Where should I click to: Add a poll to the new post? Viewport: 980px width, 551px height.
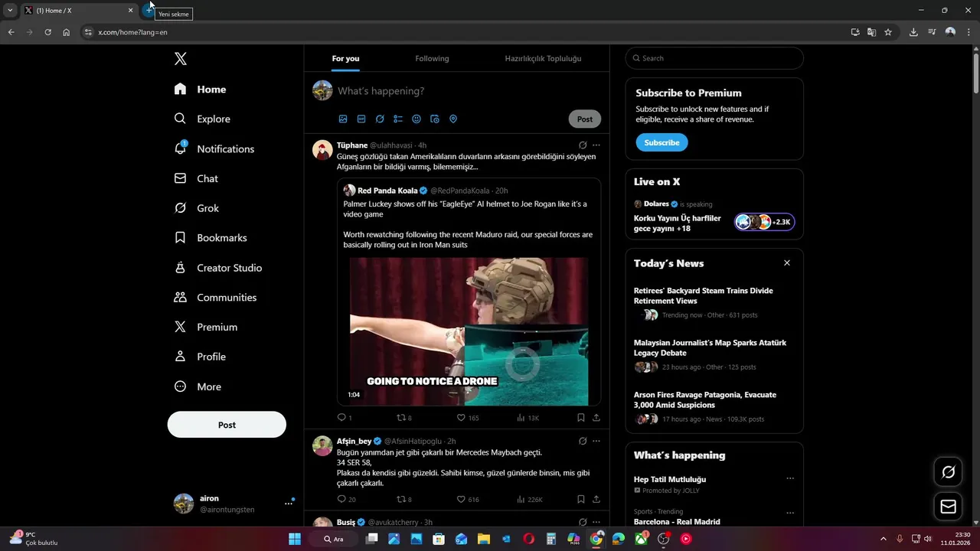[x=398, y=119]
